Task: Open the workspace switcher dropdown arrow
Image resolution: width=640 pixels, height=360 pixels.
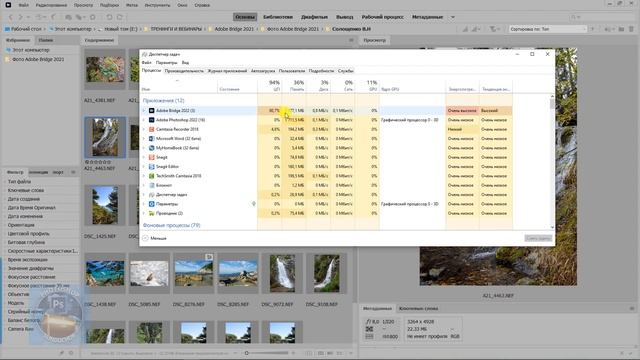Action: coord(453,17)
